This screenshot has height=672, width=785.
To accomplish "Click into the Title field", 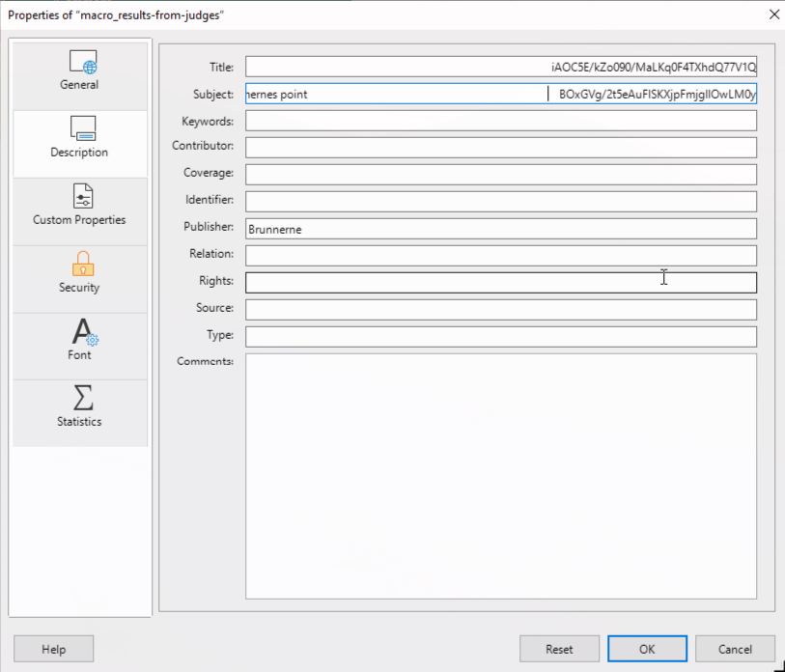I will pos(500,67).
